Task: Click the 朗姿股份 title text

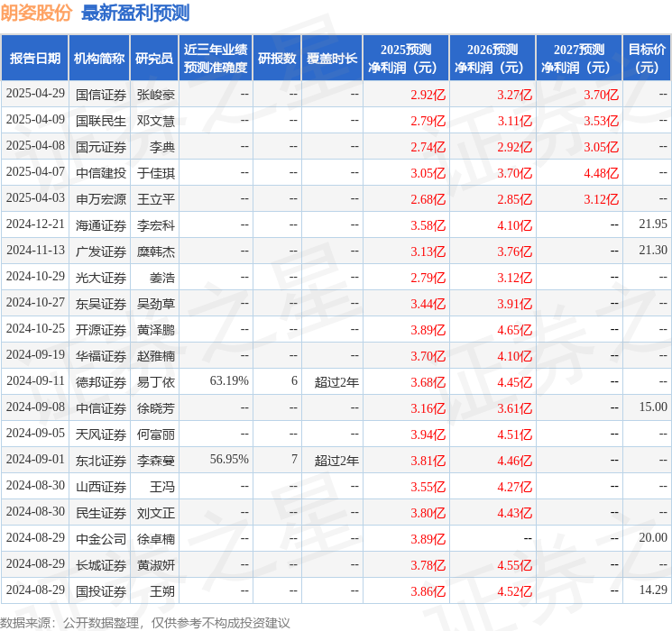Action: point(36,13)
